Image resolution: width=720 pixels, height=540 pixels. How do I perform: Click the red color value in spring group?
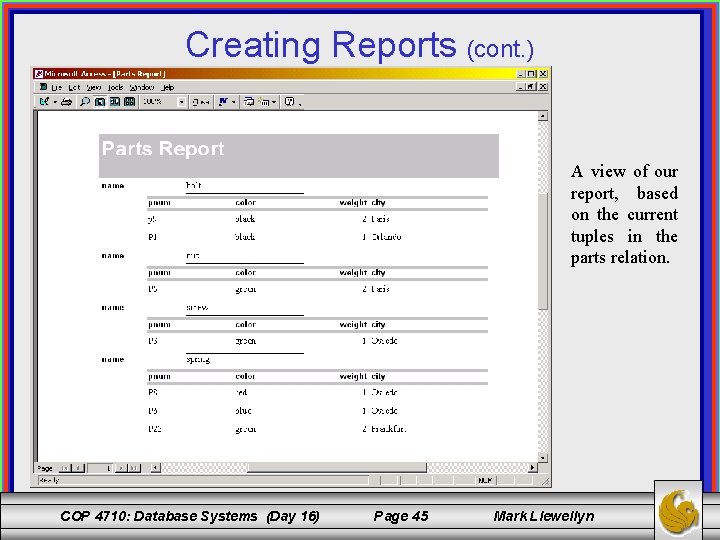(241, 392)
